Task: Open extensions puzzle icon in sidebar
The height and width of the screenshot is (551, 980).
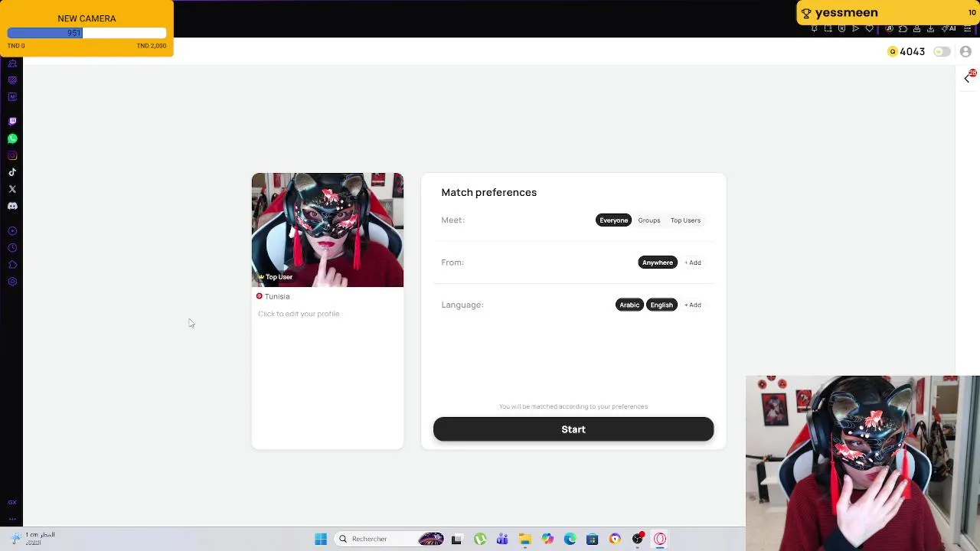Action: 12,265
